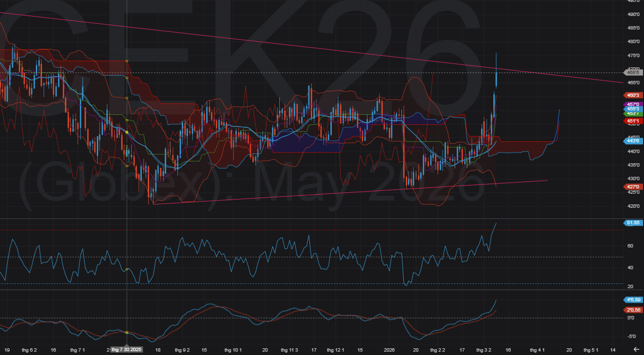
Task: Click the crosshair date label thg 7 30 2025
Action: click(x=126, y=349)
